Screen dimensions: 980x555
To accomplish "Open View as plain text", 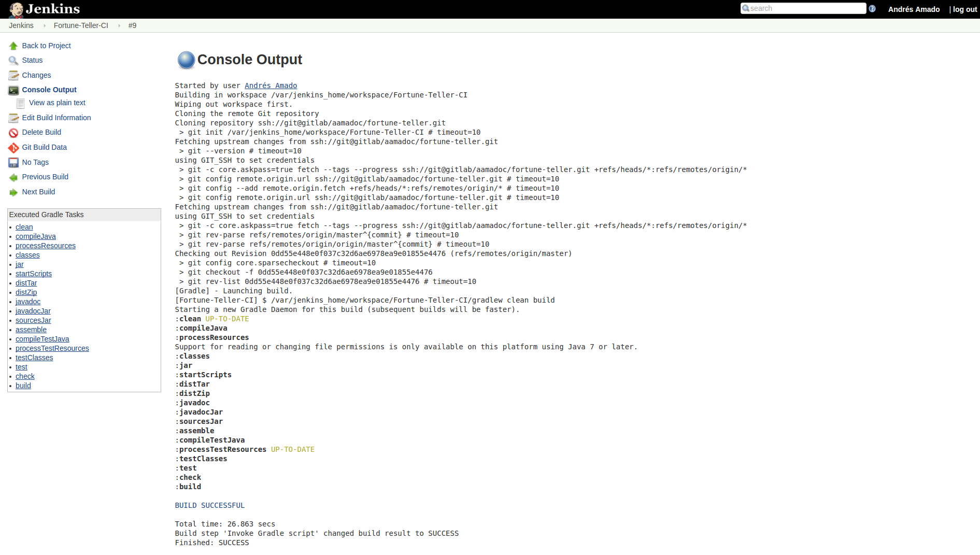I will [x=57, y=103].
